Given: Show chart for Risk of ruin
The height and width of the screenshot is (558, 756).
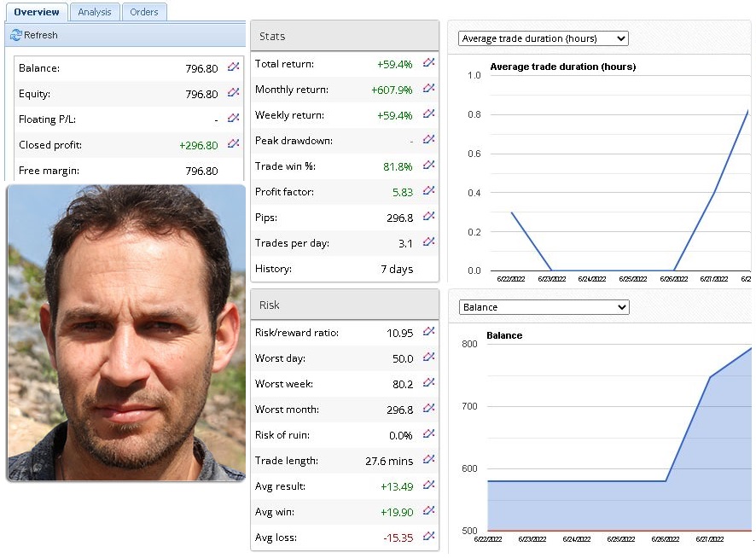Looking at the screenshot, I should coord(428,433).
